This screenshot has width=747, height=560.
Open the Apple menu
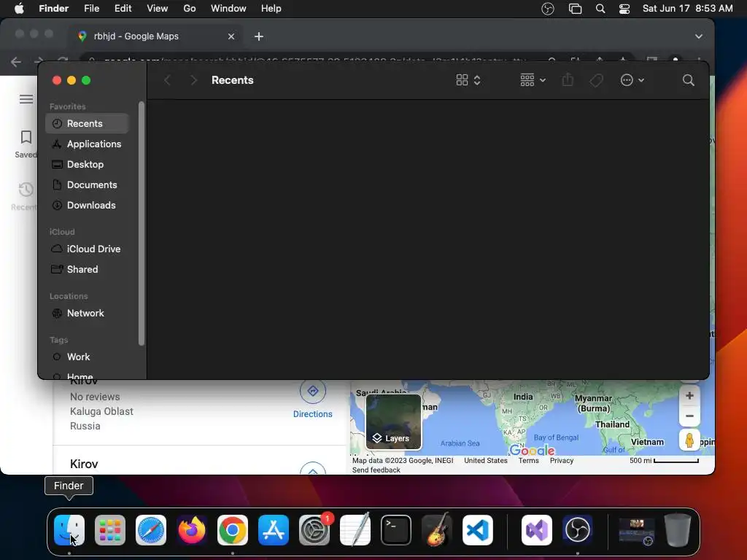point(19,9)
